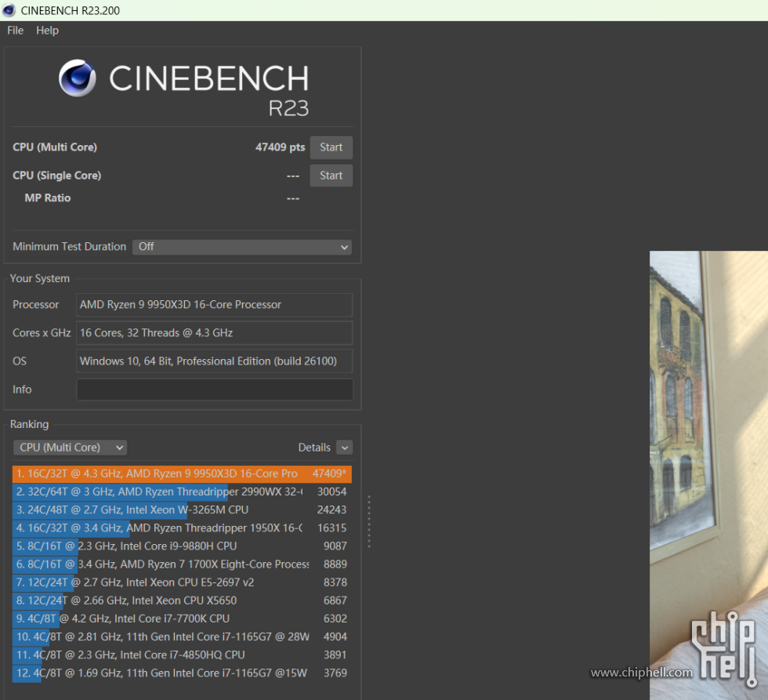This screenshot has height=700, width=768.
Task: Select ranking row Intel Xeon W-3265M
Action: click(x=182, y=510)
